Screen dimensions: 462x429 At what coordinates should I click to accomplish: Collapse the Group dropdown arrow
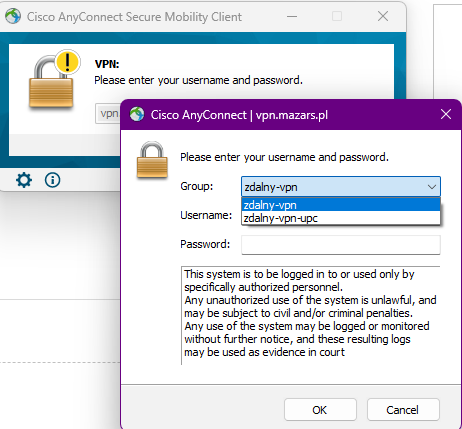tap(432, 187)
